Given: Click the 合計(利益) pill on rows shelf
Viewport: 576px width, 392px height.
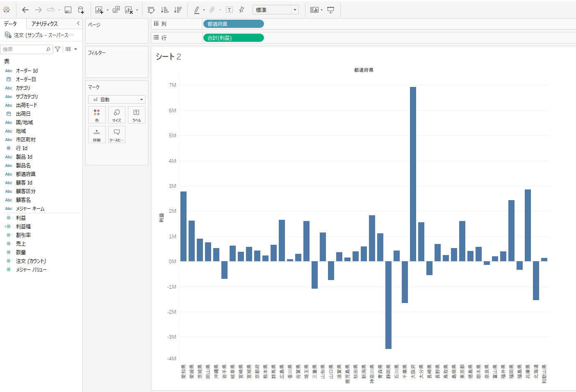Looking at the screenshot, I should pos(233,38).
